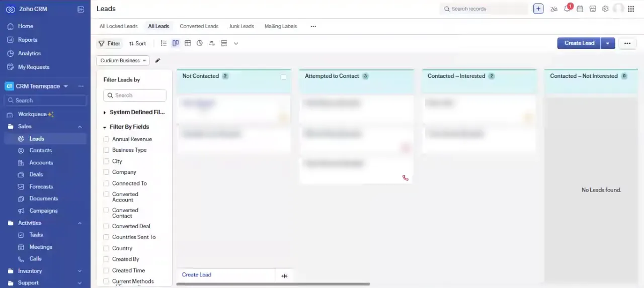Open the Zia assistant icon
644x288 pixels.
pyautogui.click(x=554, y=9)
